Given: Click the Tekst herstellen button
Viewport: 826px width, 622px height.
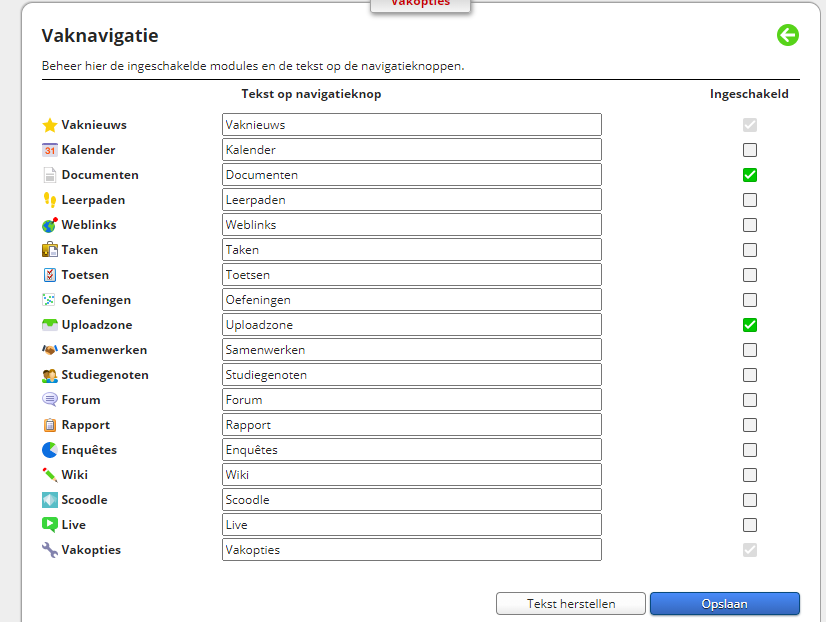Looking at the screenshot, I should [571, 604].
